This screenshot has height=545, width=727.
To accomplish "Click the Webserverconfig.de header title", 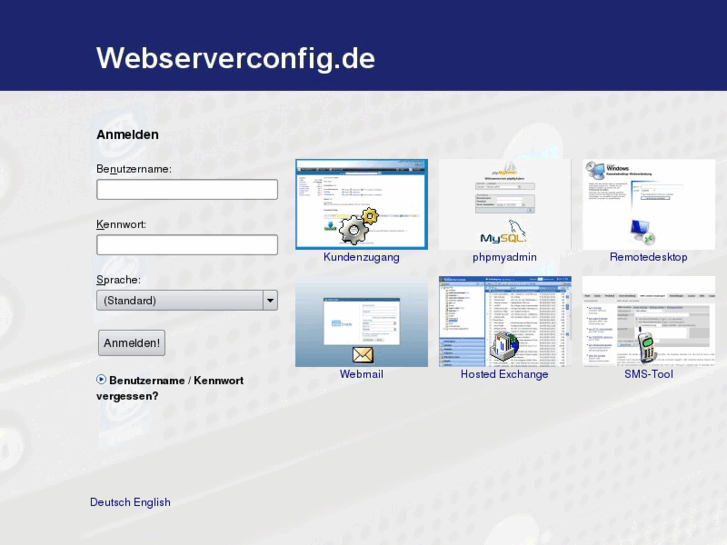I will 236,58.
